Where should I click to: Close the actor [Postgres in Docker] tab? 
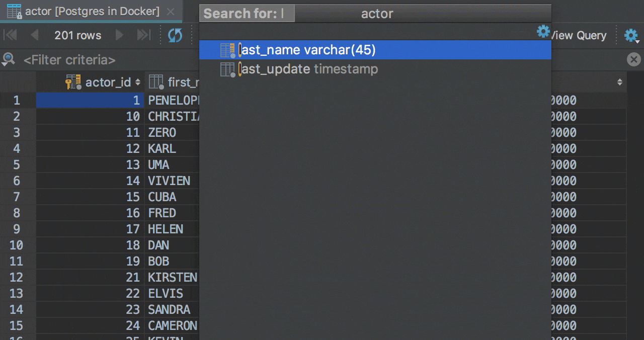point(171,11)
